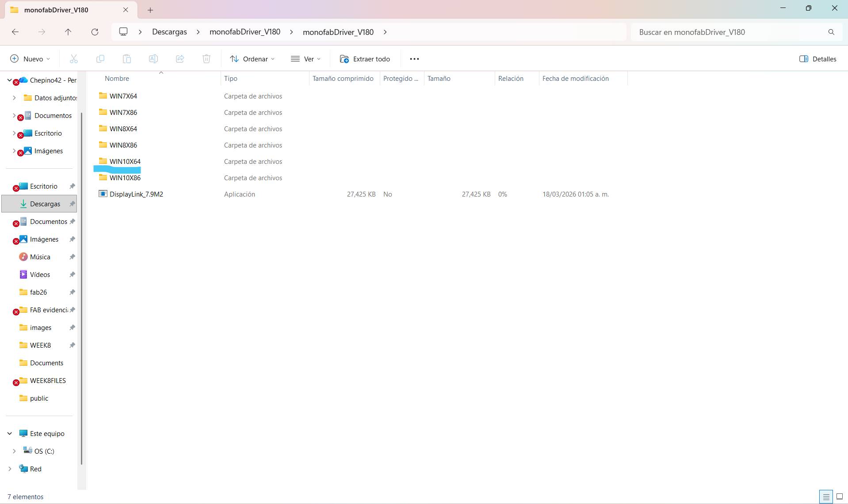Select the WIN10X86 folder
The image size is (848, 504).
pyautogui.click(x=125, y=178)
